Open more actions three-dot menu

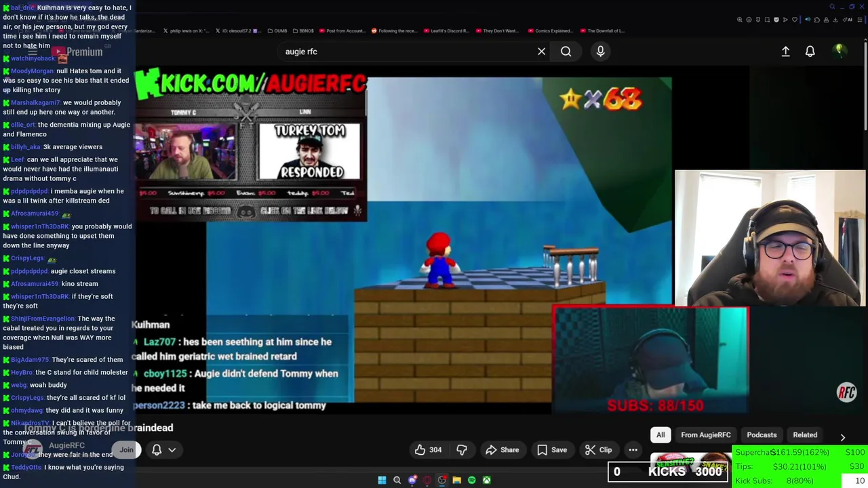[633, 450]
